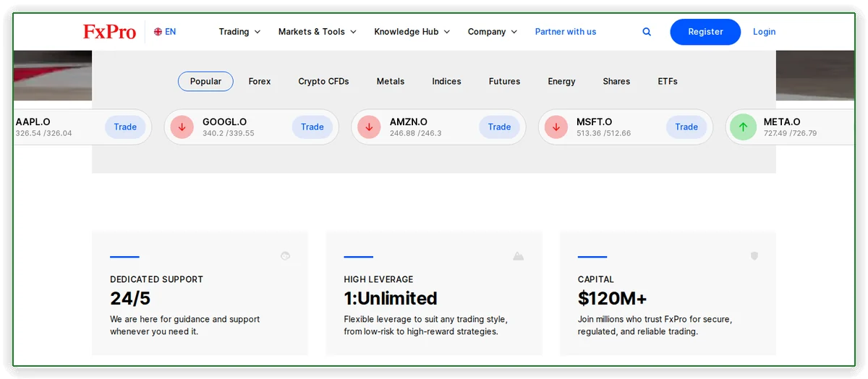Click AMZN.O red down arrow icon

pos(369,127)
